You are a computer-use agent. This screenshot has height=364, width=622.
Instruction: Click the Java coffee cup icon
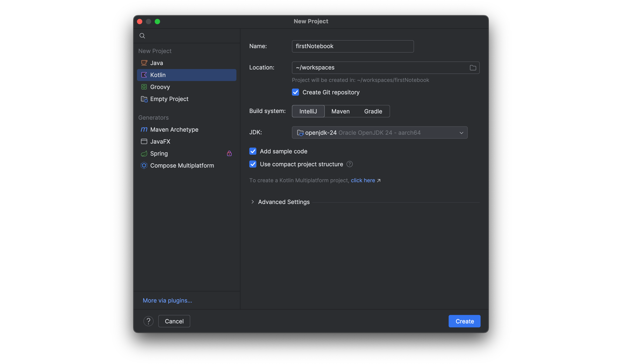144,63
